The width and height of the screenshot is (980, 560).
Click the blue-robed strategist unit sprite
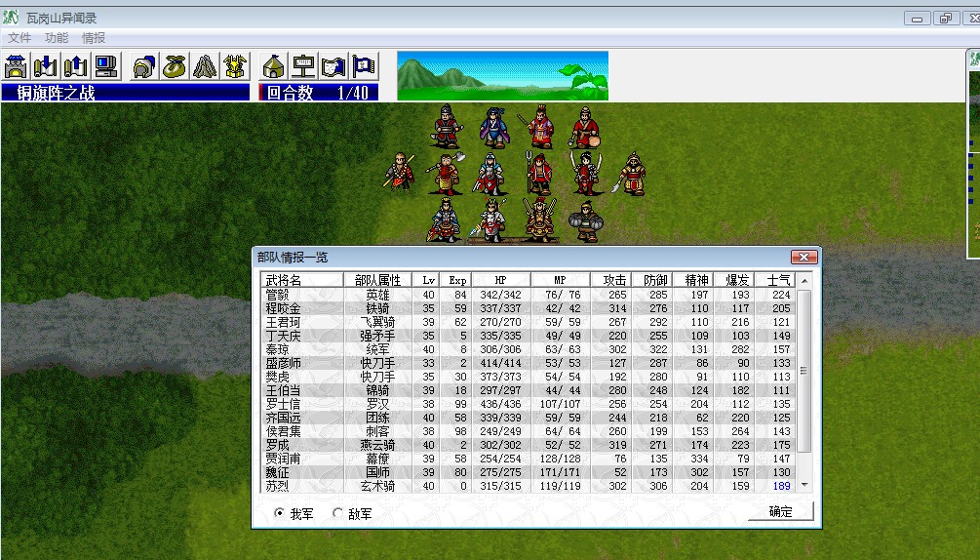(493, 128)
